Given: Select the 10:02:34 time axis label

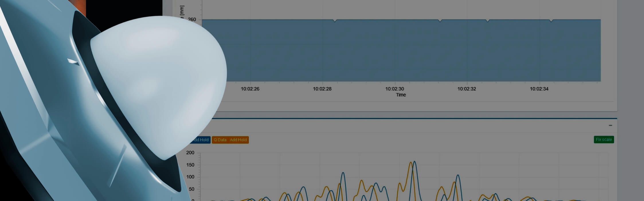Looking at the screenshot, I should 539,89.
